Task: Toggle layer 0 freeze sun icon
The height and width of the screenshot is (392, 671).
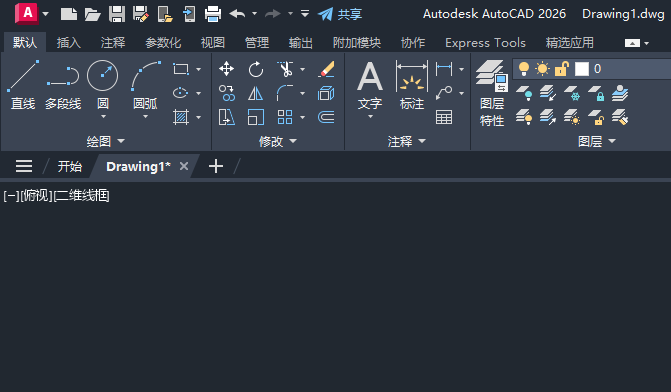Action: (542, 69)
